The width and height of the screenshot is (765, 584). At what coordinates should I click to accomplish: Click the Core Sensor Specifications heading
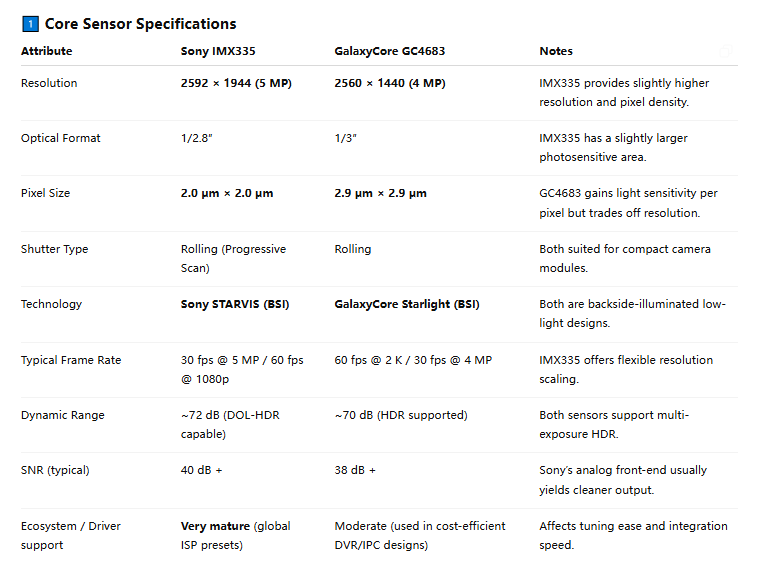pos(140,24)
